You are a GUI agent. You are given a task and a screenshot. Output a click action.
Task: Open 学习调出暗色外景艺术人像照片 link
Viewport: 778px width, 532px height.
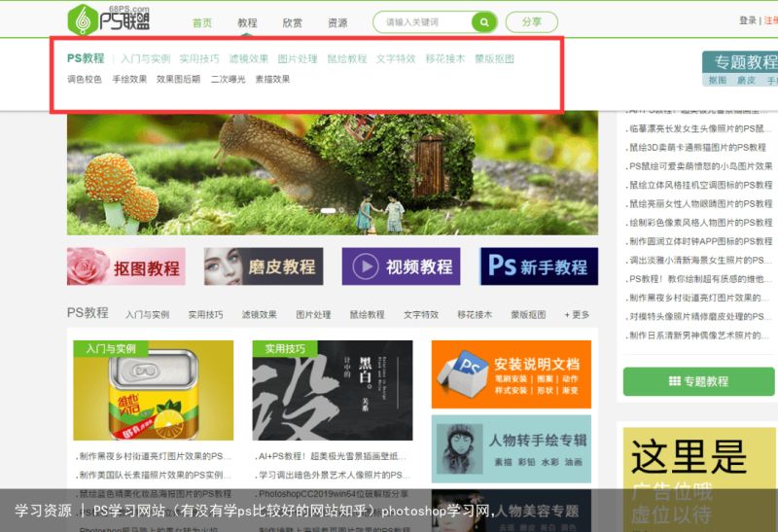(334, 475)
